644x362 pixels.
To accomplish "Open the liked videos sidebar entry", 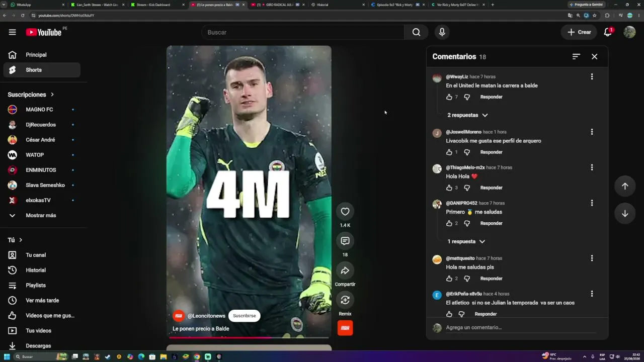I will (42, 315).
